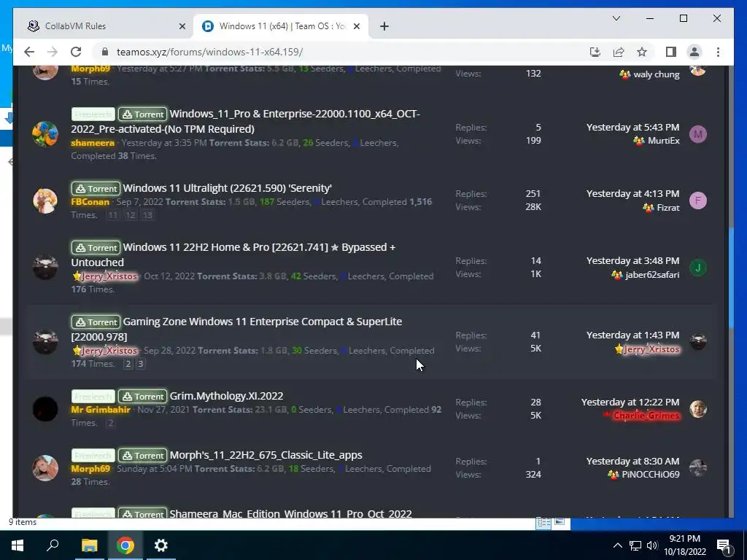Go to page 2 of Grim.Mythology thread
The height and width of the screenshot is (560, 747).
pyautogui.click(x=110, y=423)
